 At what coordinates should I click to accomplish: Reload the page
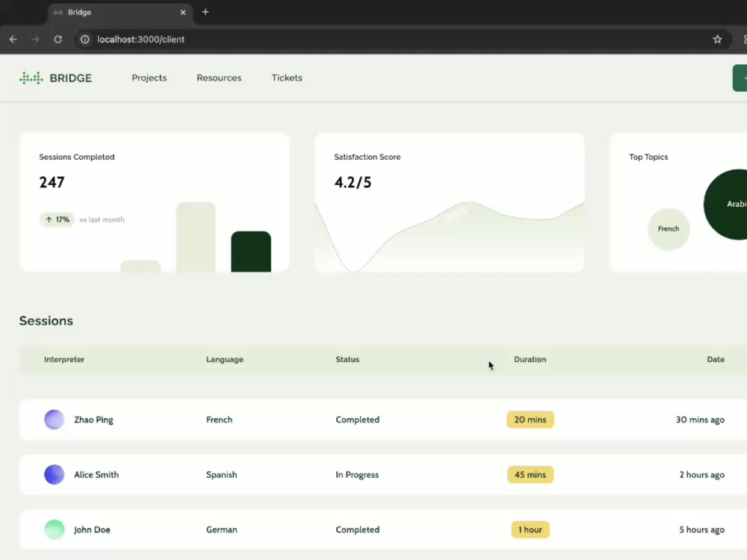tap(58, 40)
